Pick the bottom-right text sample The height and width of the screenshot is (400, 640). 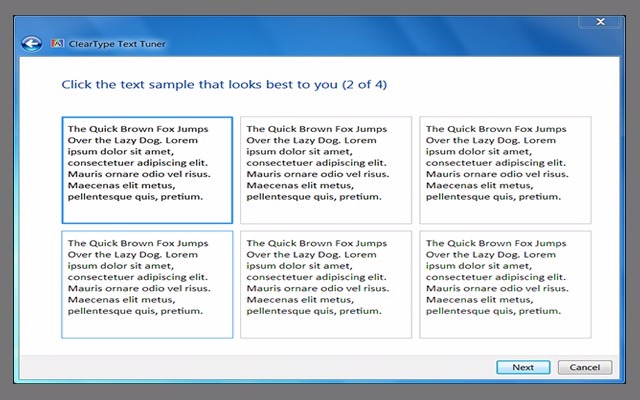tap(504, 284)
